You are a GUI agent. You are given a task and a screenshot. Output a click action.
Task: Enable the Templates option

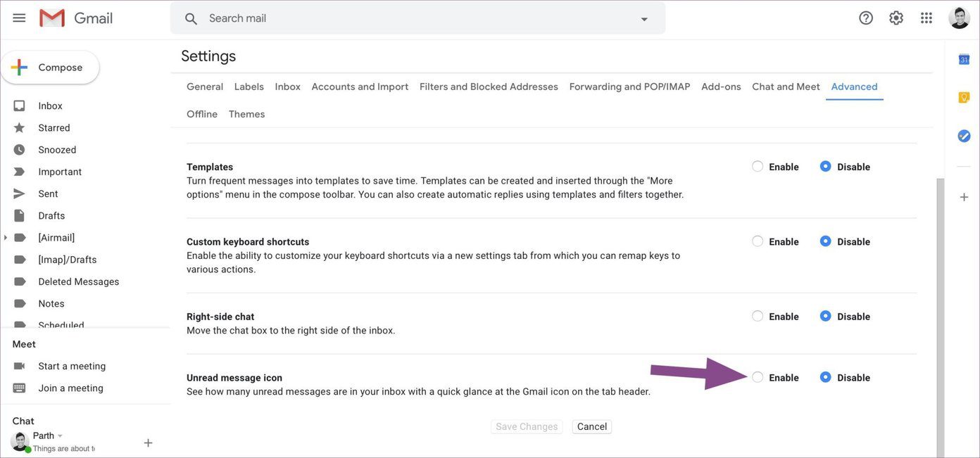pyautogui.click(x=758, y=167)
